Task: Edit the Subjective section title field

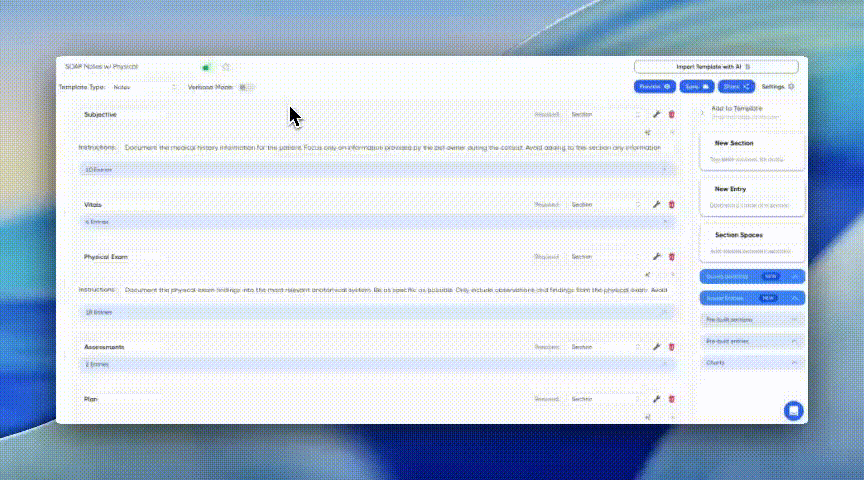Action: [121, 115]
